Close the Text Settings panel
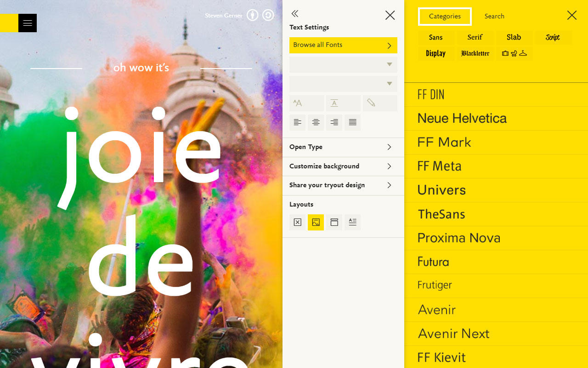 [390, 15]
